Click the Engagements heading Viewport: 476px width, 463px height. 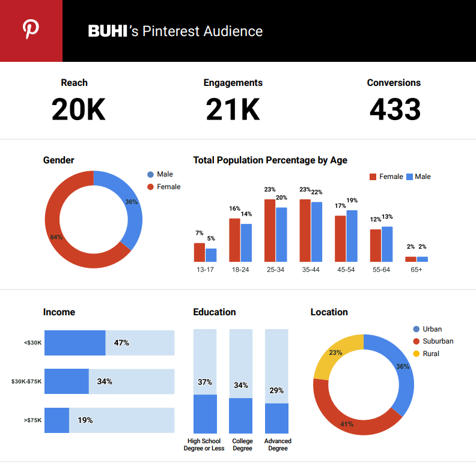pos(233,82)
